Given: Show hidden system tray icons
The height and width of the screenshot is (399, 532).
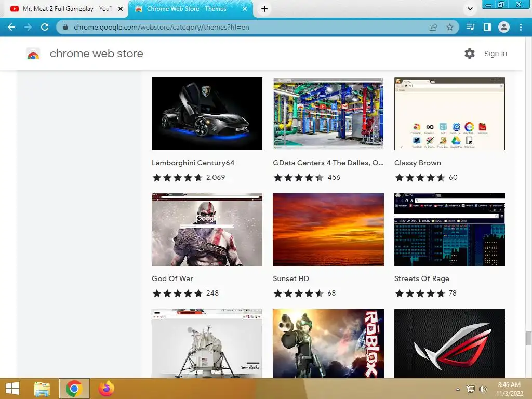Looking at the screenshot, I should click(458, 389).
